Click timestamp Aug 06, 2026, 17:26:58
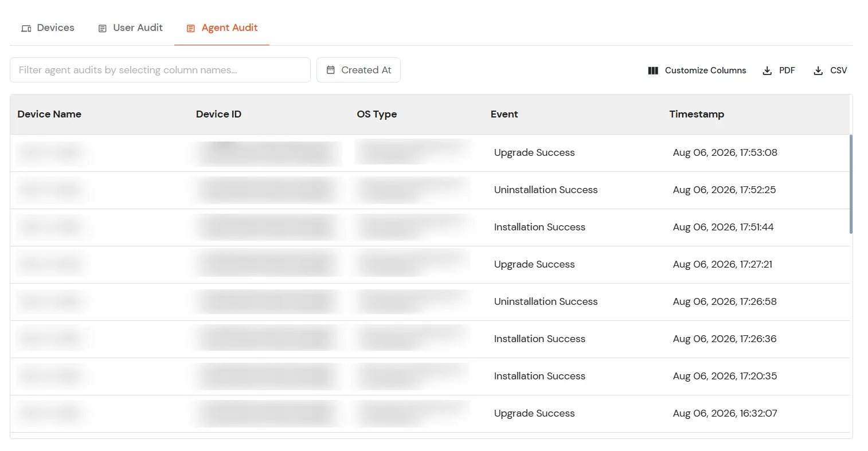 [x=725, y=301]
